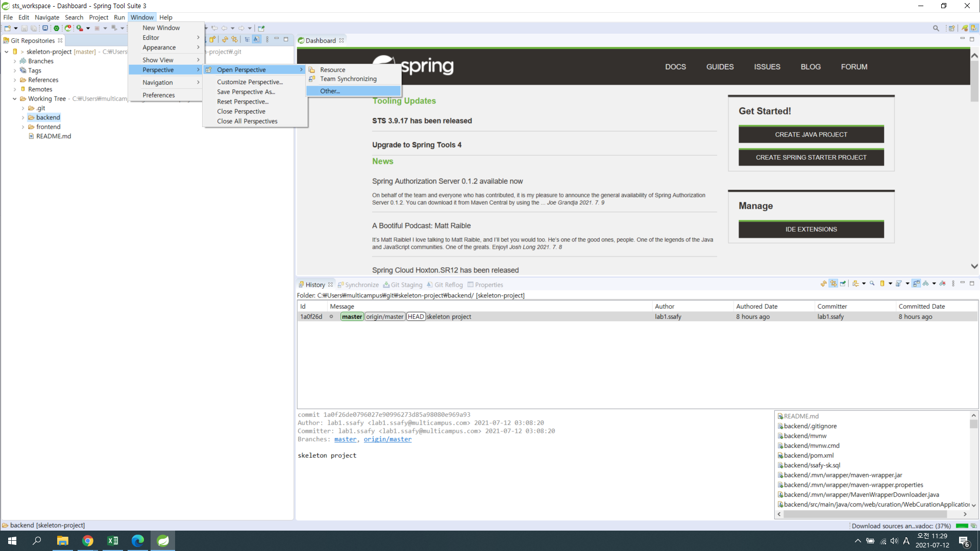Click add Git repository cylinder icon
The height and width of the screenshot is (551, 980).
point(212,39)
